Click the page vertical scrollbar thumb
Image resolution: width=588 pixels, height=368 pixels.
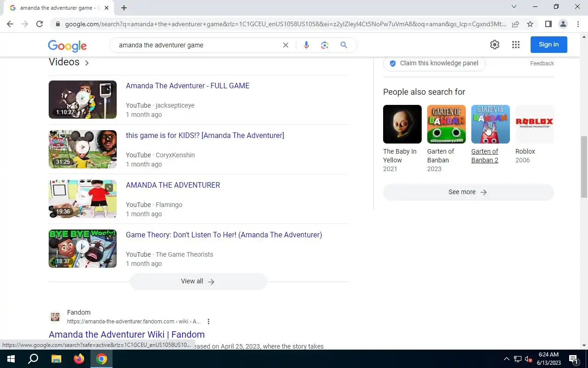click(584, 167)
